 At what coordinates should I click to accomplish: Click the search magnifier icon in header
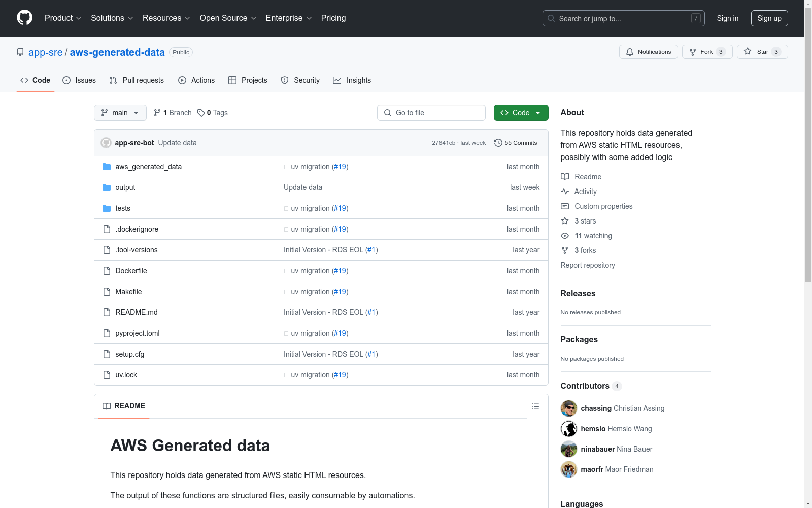pyautogui.click(x=551, y=18)
